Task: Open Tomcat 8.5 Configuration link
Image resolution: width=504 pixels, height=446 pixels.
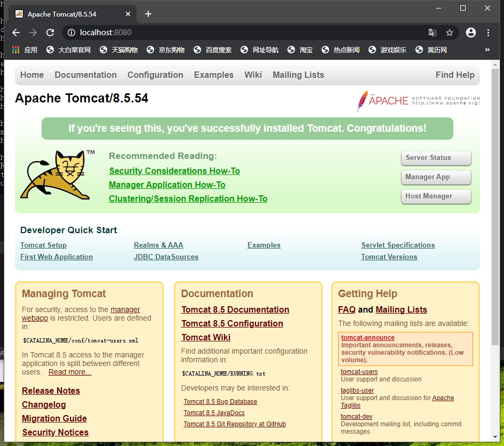Action: pos(232,323)
